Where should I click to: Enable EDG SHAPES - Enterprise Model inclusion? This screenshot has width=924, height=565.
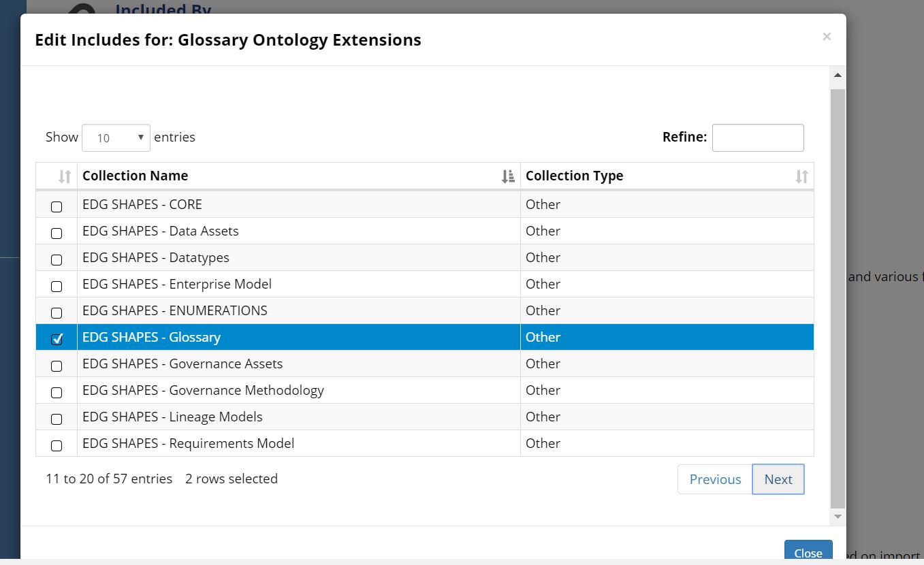tap(57, 286)
